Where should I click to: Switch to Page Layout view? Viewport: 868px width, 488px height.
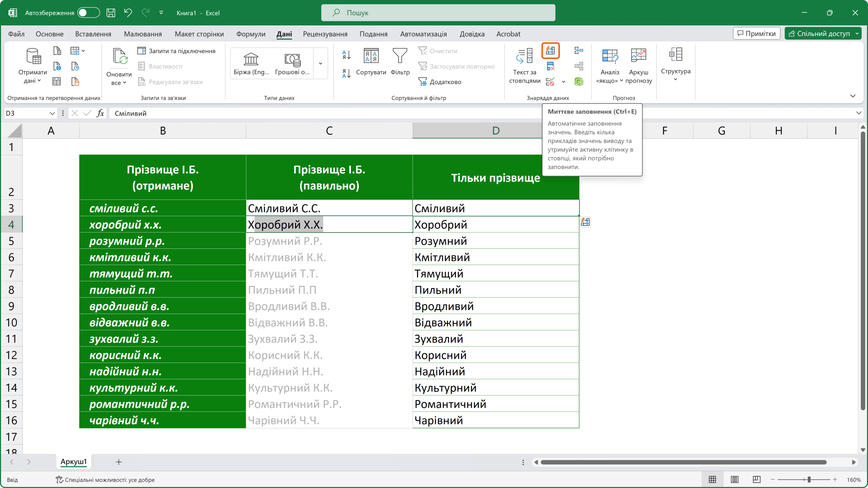pos(734,479)
